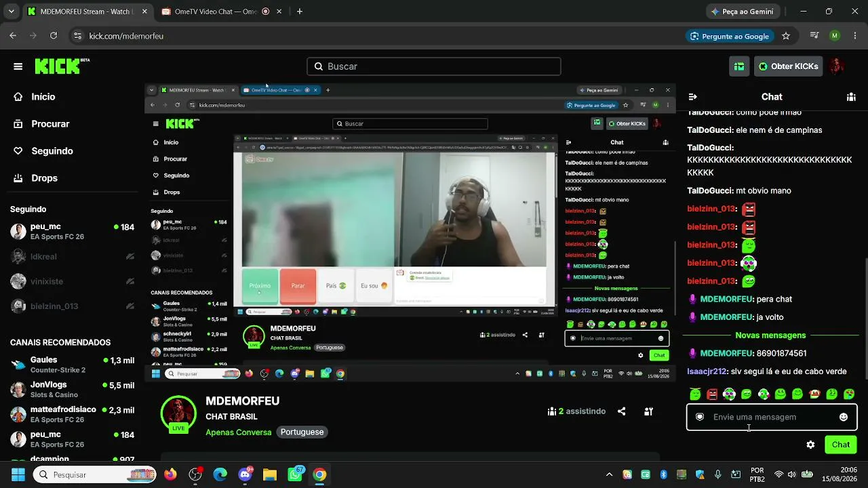The width and height of the screenshot is (868, 488).
Task: Show hidden system tray icons
Action: point(609,475)
